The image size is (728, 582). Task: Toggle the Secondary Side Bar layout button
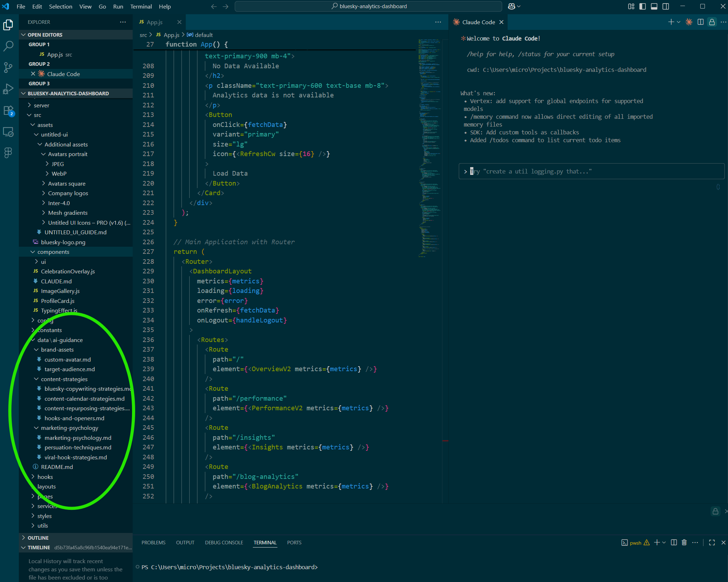click(666, 6)
